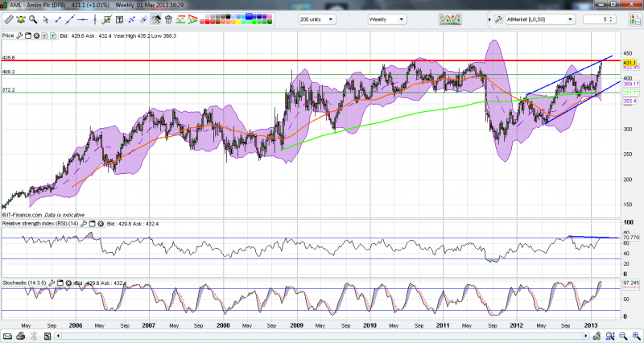Click the trash bin delete objects icon

168,20
